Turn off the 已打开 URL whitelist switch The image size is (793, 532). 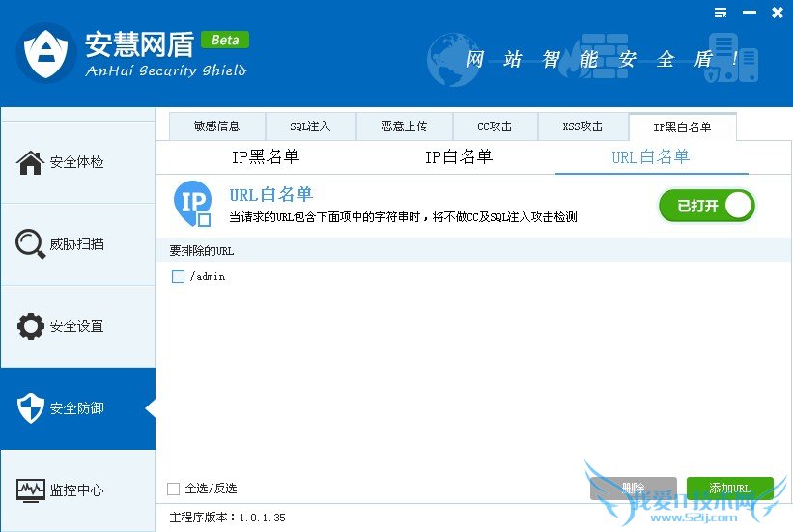707,206
